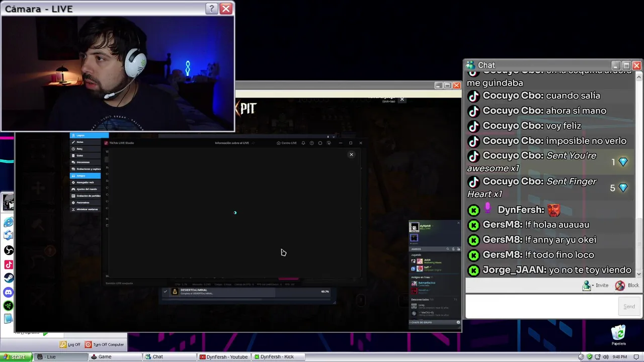This screenshot has height=362, width=644.
Task: Select friend JAAN in the friends list
Action: (434, 261)
